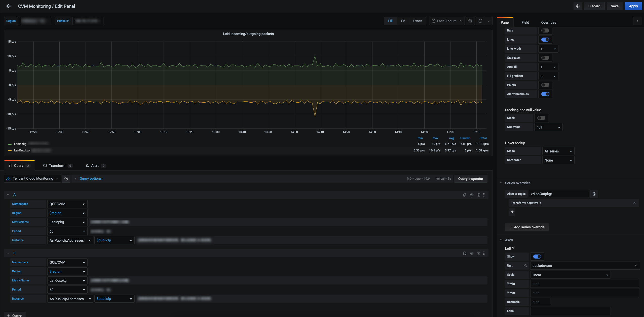The width and height of the screenshot is (644, 317).
Task: Delete query B using its trash icon
Action: tap(479, 253)
